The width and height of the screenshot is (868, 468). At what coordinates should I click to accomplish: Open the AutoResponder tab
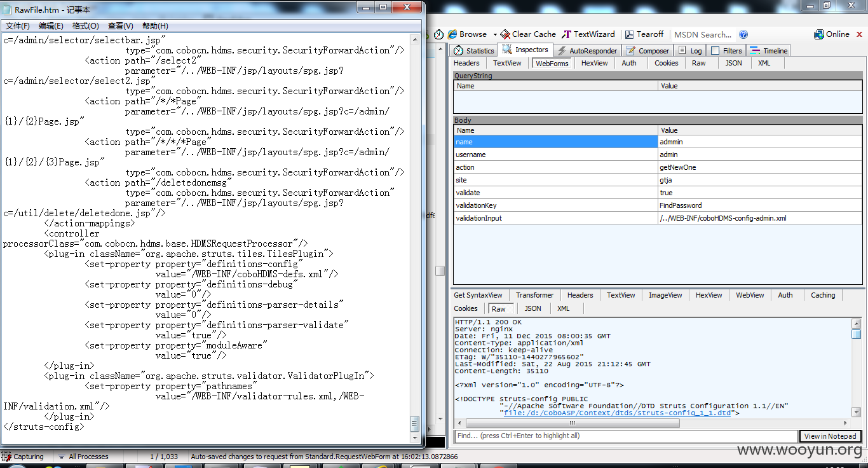587,51
